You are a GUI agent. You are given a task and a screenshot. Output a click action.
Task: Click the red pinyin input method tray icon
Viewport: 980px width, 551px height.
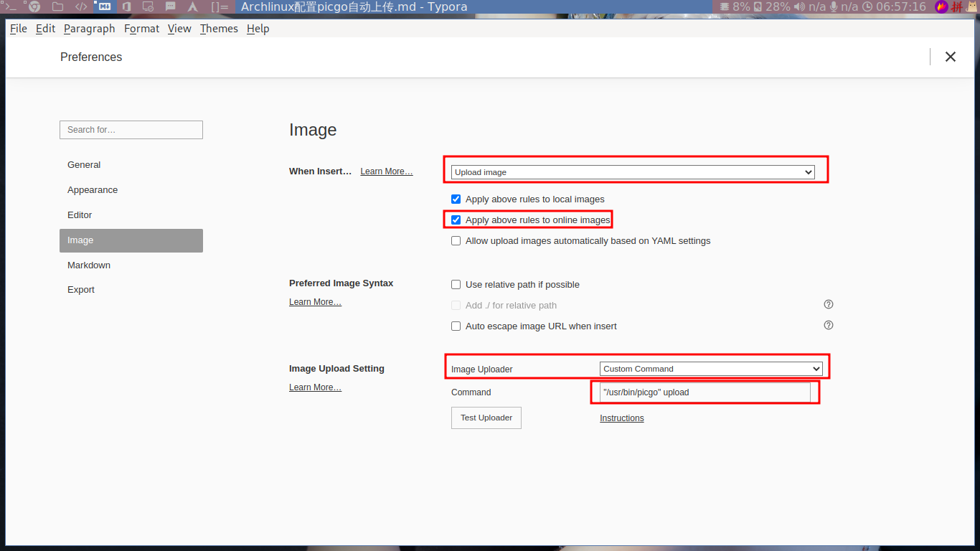(x=957, y=6)
